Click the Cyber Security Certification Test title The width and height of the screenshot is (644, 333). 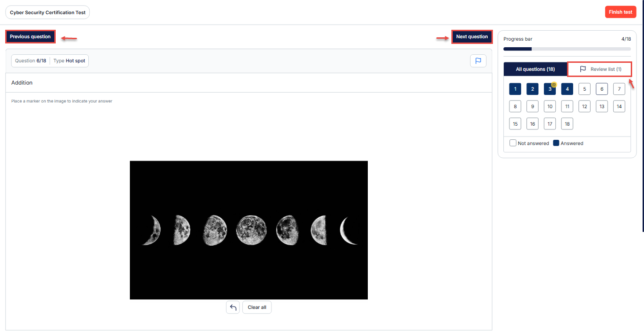[x=48, y=12]
